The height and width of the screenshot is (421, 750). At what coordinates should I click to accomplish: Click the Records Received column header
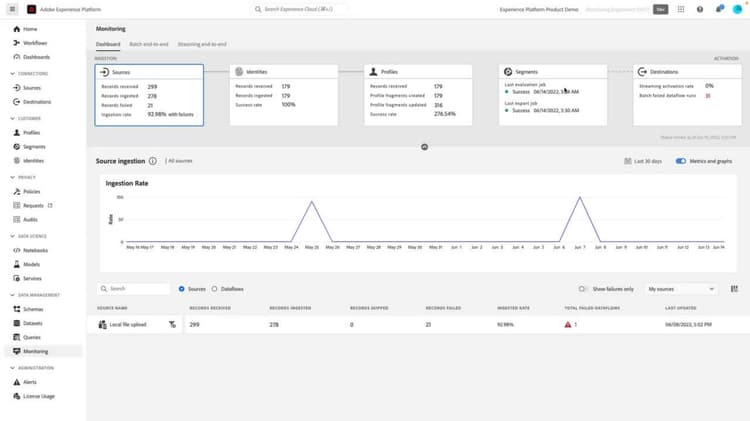(x=210, y=308)
